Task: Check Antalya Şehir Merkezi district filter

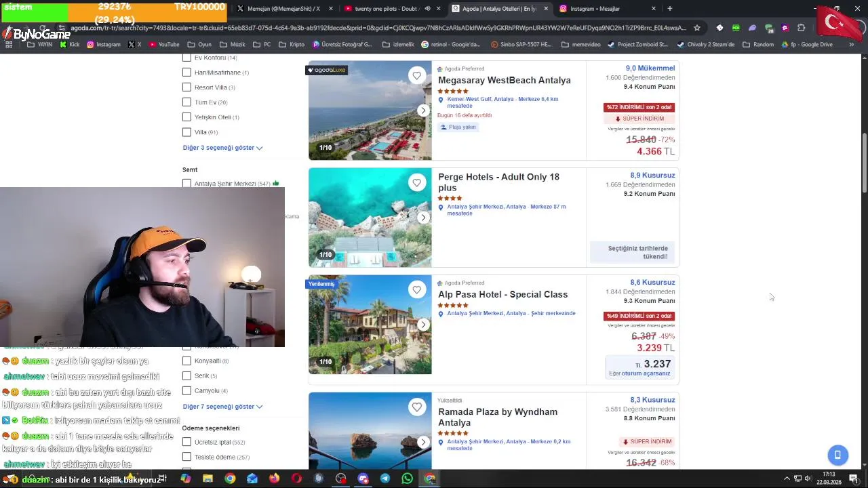Action: pyautogui.click(x=186, y=184)
